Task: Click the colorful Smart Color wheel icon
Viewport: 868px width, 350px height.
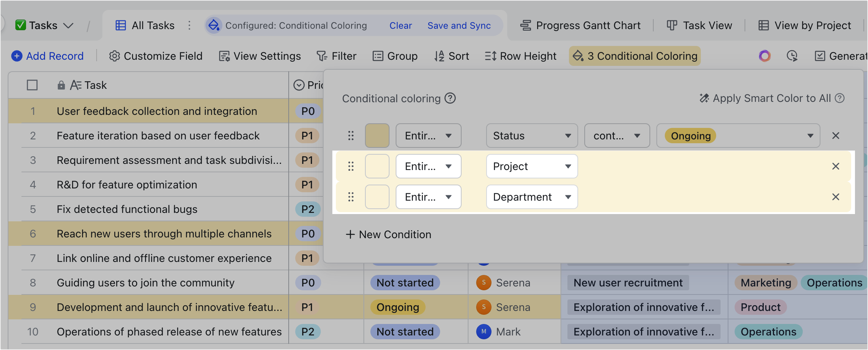Action: [x=764, y=56]
